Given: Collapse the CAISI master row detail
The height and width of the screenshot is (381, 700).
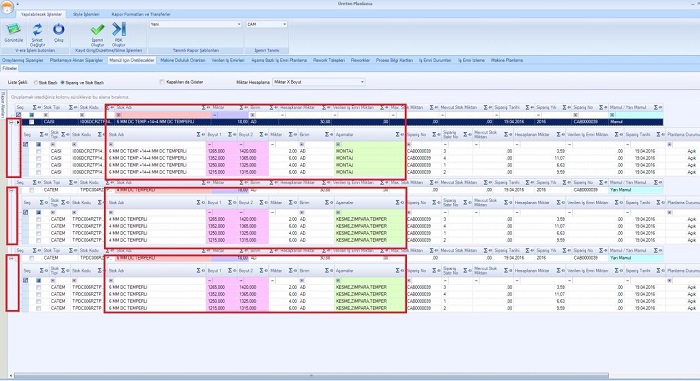Looking at the screenshot, I should pos(12,122).
